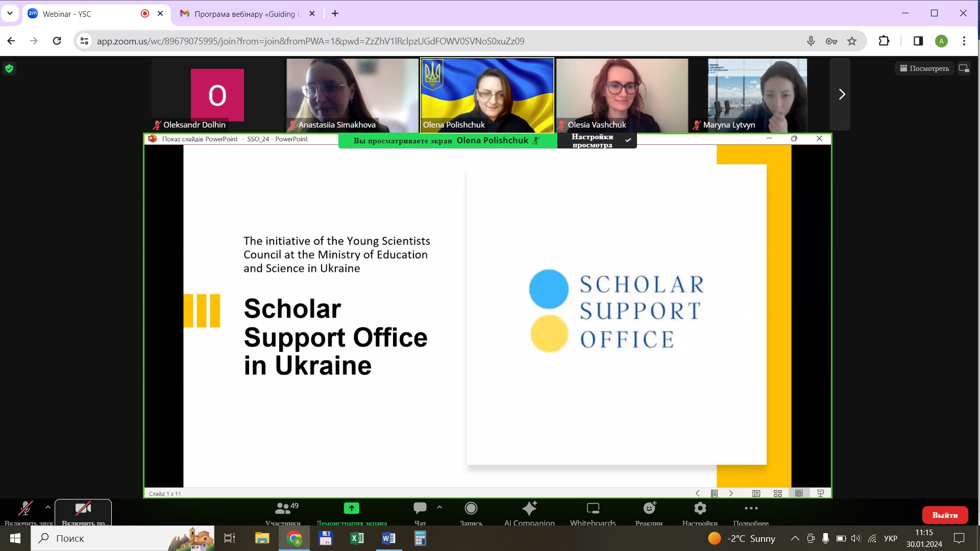Expand chat options arrow
The image size is (980, 551).
[439, 508]
